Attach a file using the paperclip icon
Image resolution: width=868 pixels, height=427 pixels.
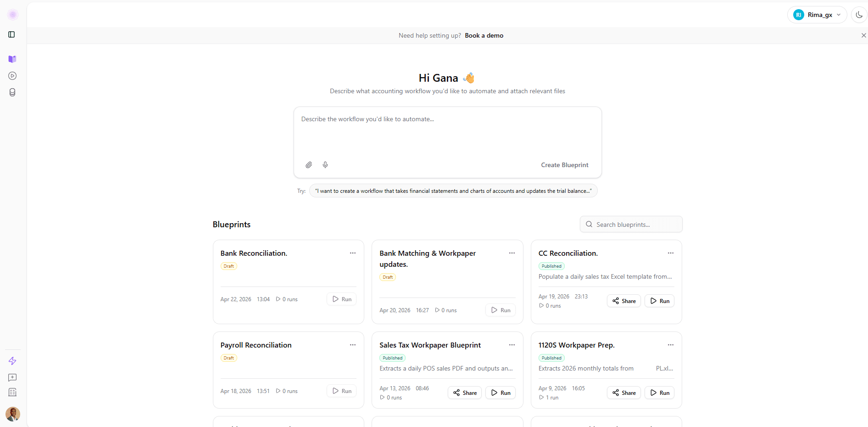tap(309, 165)
